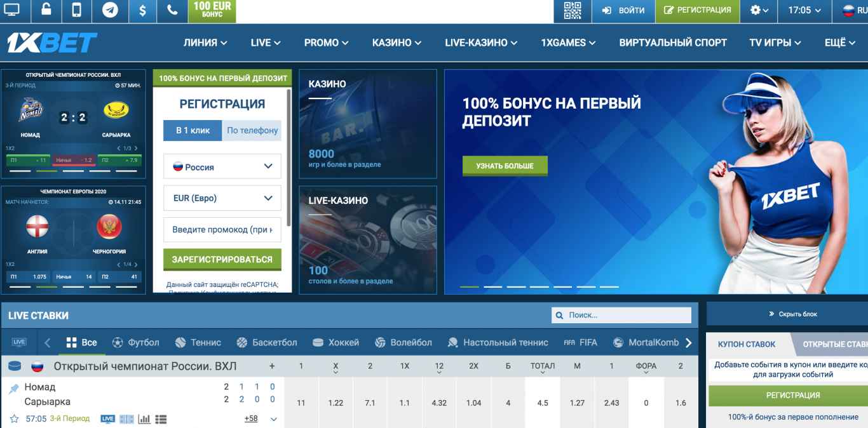Screen dimensions: 868x428
Task: Open the Telegram paper-plane icon
Action: click(110, 10)
